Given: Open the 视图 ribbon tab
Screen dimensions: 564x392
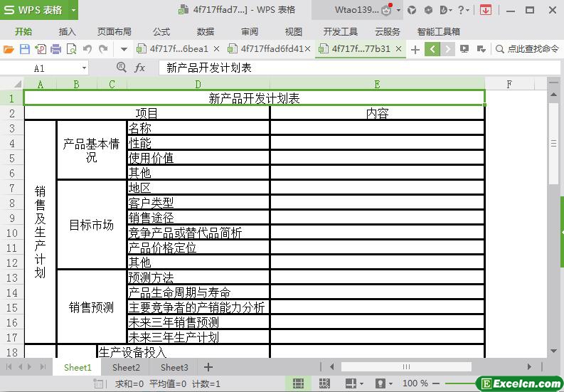Looking at the screenshot, I should (x=294, y=32).
